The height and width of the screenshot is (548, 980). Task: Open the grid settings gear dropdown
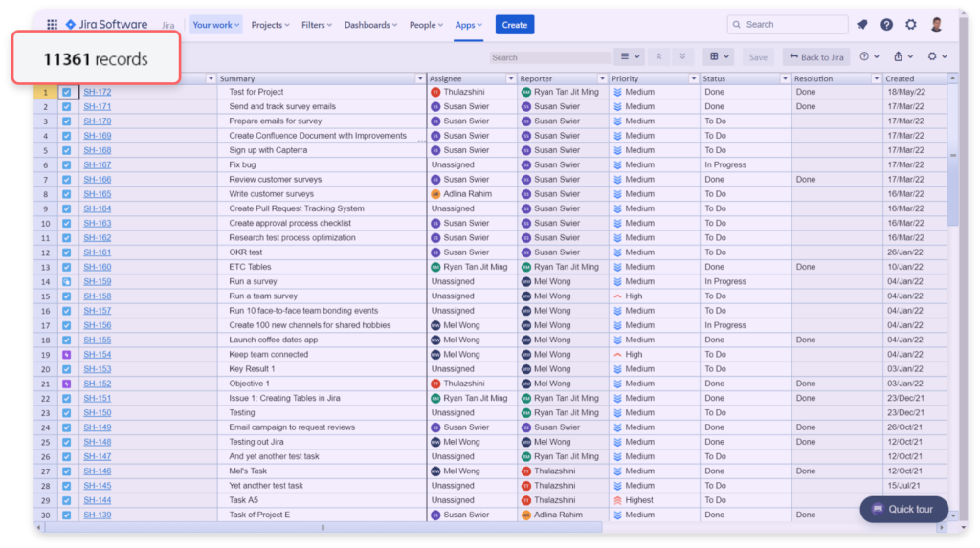pos(937,56)
